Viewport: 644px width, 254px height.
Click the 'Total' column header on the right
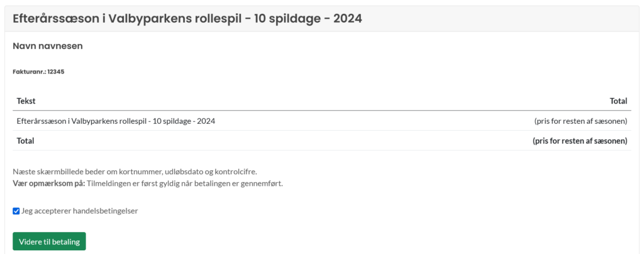(619, 101)
